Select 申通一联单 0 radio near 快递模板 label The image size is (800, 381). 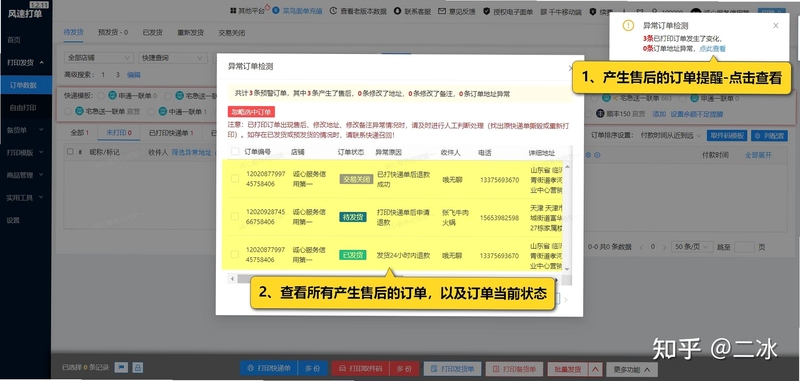[x=101, y=95]
